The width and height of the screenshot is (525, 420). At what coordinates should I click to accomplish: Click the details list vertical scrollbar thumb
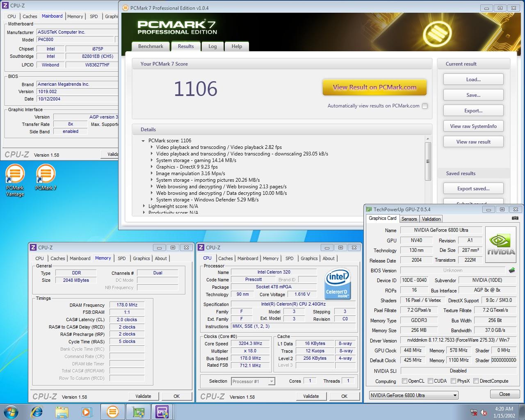point(428,161)
